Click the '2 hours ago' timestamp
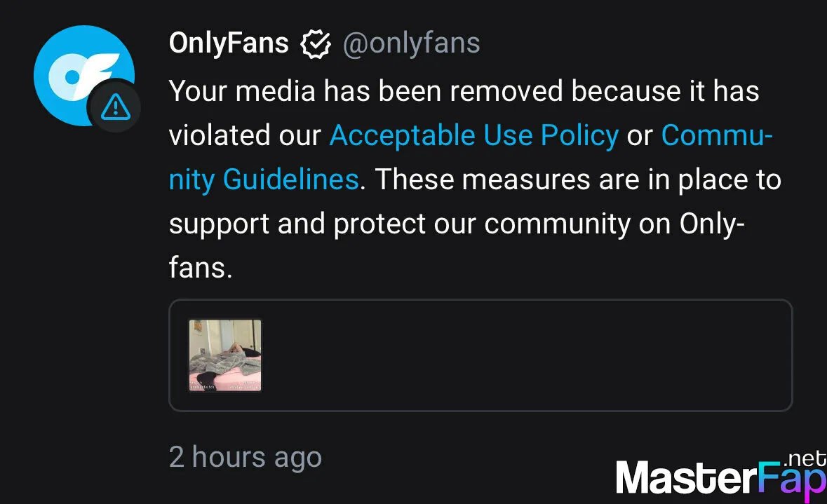This screenshot has height=504, width=827. [246, 456]
